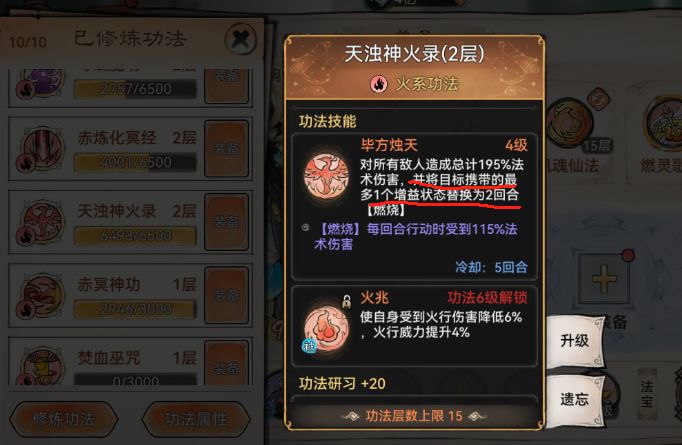The height and width of the screenshot is (445, 682).
Task: Tap the 燃烧 status info marker
Action: [305, 228]
